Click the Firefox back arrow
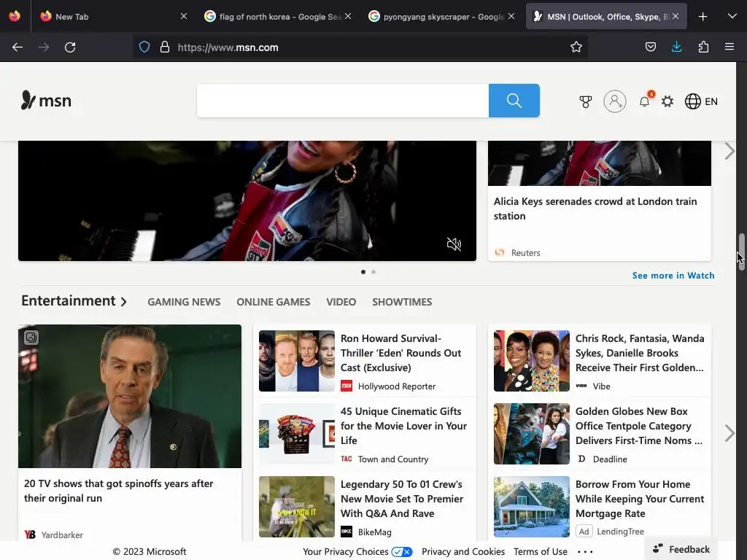This screenshot has width=747, height=560. coord(18,47)
